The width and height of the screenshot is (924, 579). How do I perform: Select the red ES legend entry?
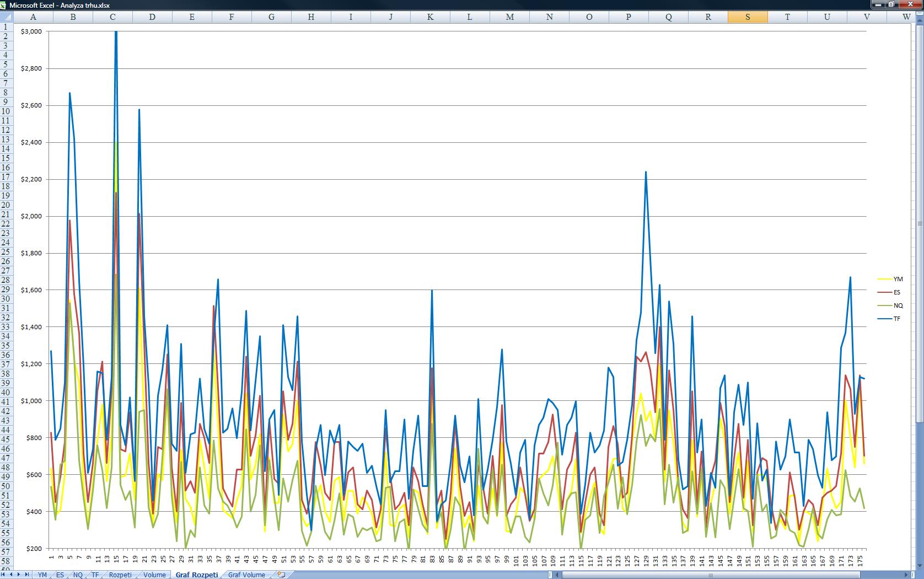click(889, 292)
